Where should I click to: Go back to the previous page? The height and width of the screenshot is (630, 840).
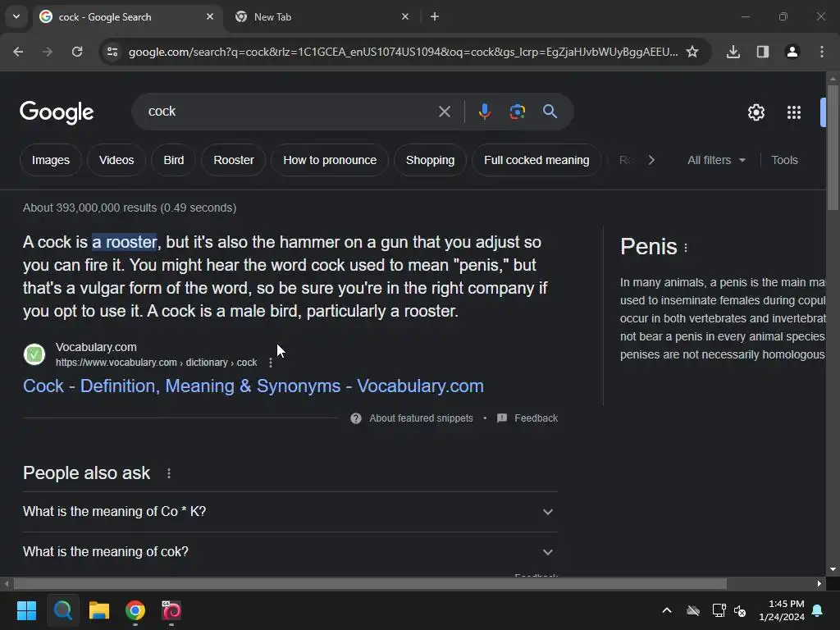click(x=18, y=52)
